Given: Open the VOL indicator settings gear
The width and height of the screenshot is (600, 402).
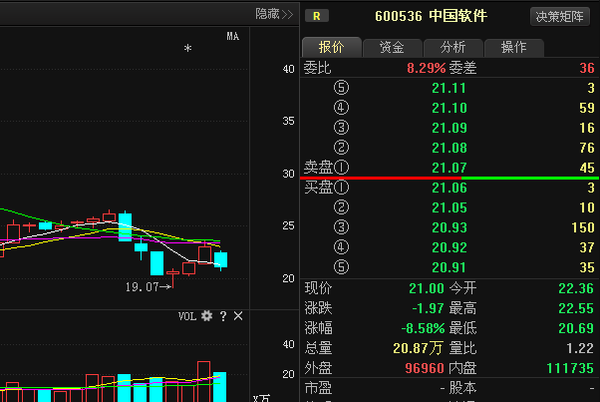Looking at the screenshot, I should 207,316.
